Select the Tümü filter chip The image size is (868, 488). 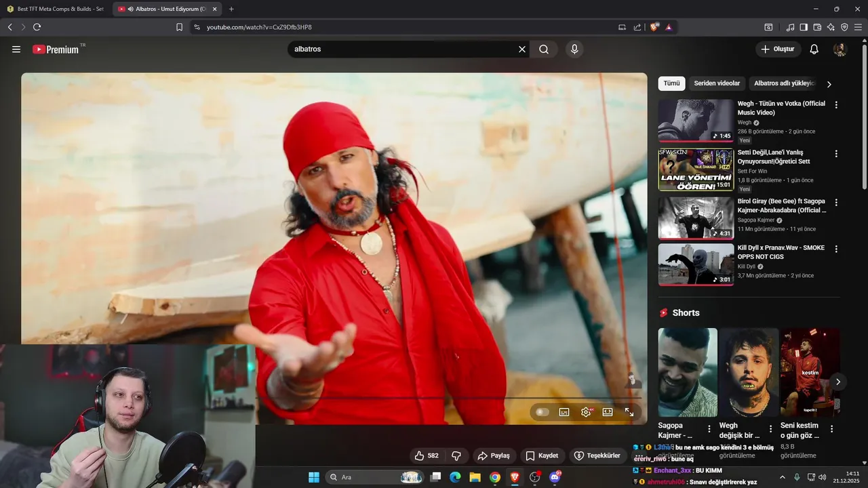click(x=671, y=83)
